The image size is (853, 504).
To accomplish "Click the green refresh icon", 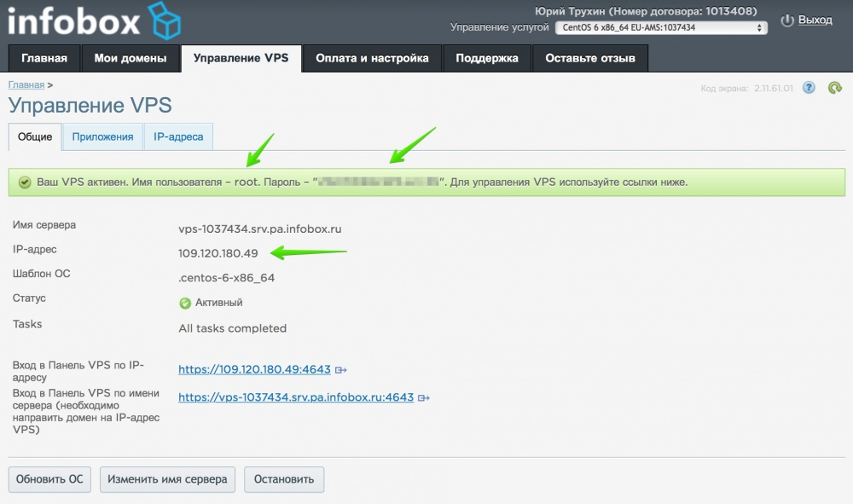I will click(834, 88).
